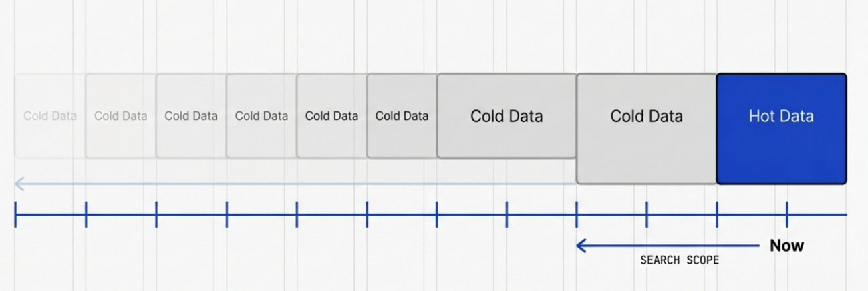Click the timeline tick above the search scope arrowhead
Image resolution: width=868 pixels, height=291 pixels.
(577, 214)
